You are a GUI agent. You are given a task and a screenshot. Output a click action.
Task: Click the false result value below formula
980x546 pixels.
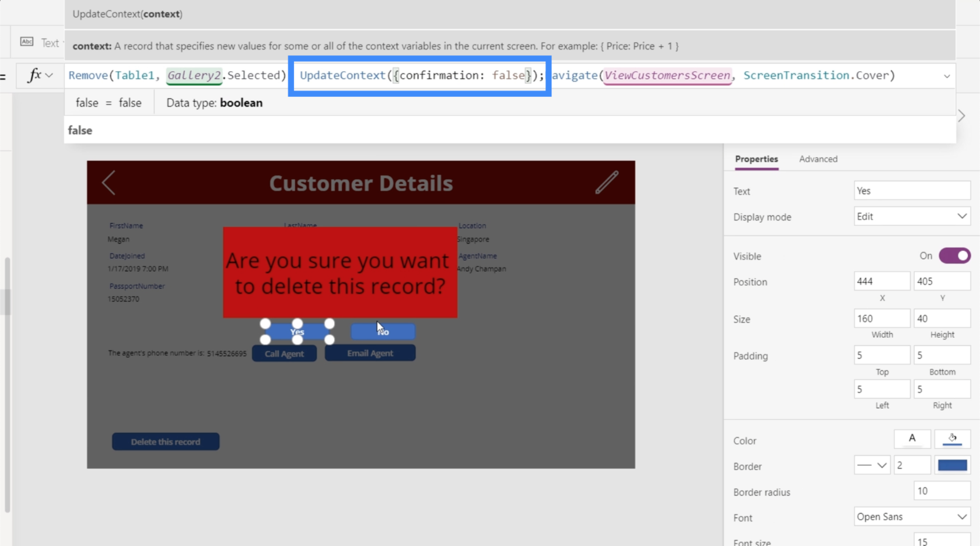pos(80,130)
